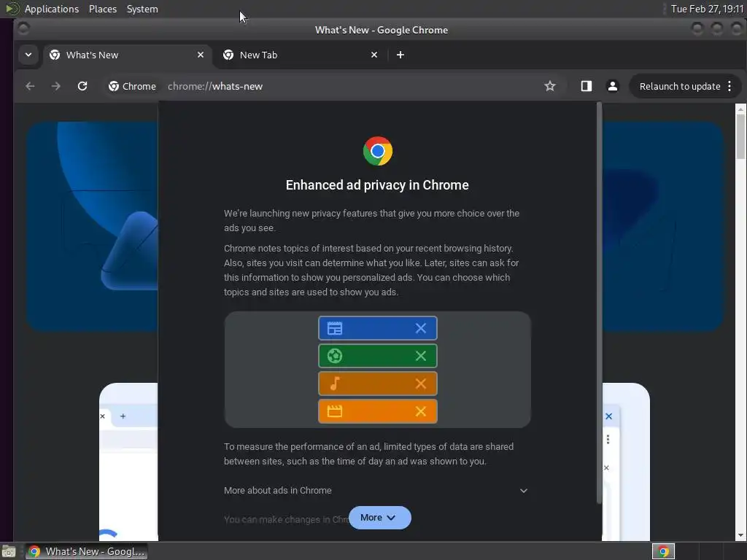The height and width of the screenshot is (560, 747).
Task: Open the Places menu
Action: [103, 9]
